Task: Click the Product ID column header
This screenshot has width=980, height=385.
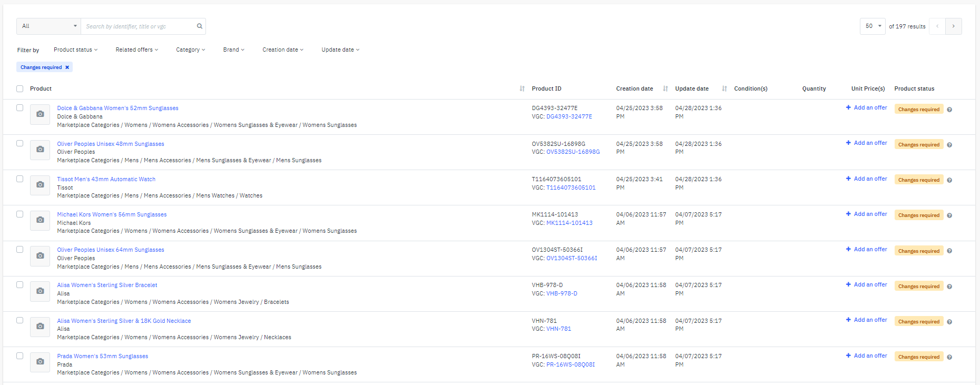Action: click(x=546, y=88)
